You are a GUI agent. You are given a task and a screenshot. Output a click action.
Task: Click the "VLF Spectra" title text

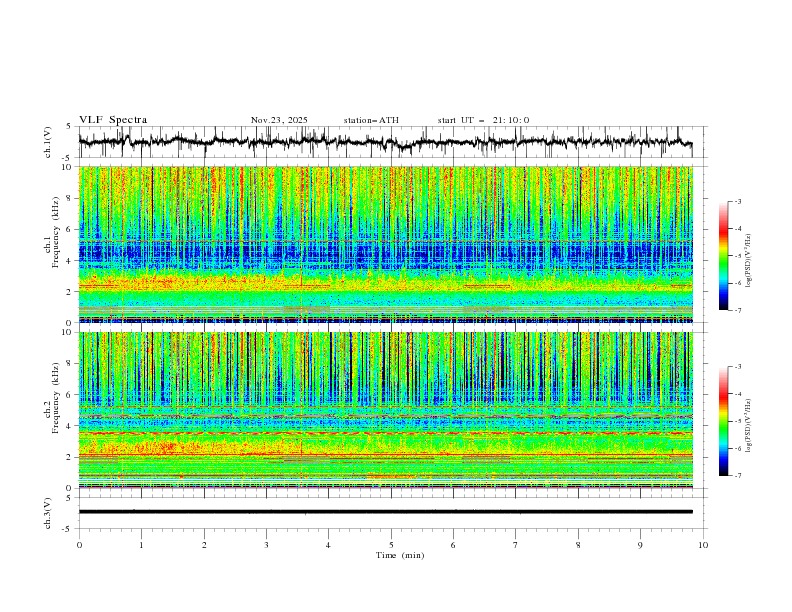point(113,120)
